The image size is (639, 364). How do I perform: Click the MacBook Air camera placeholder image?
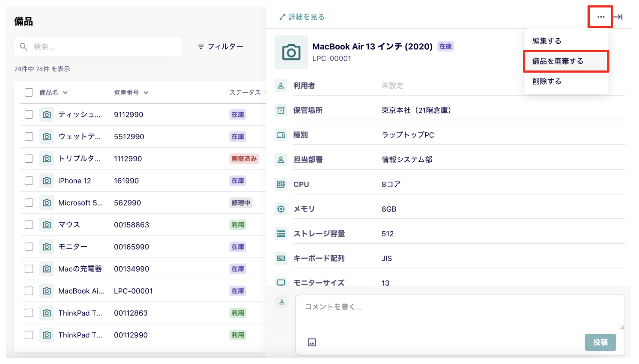coord(291,52)
